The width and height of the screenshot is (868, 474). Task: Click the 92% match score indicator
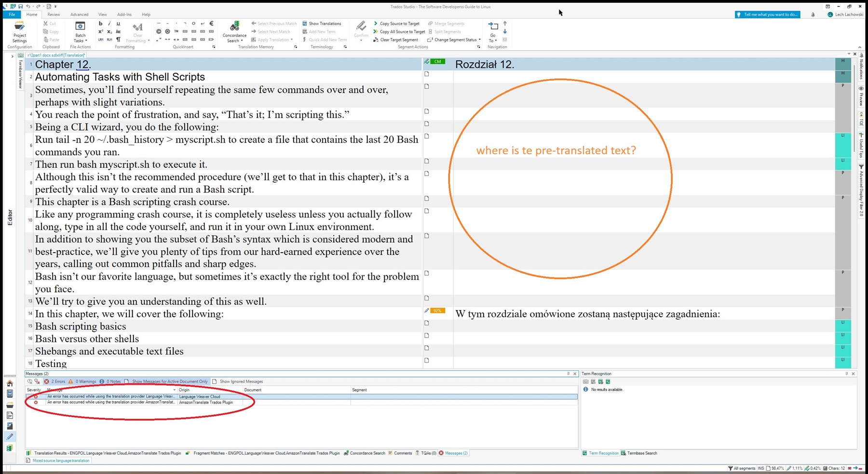pyautogui.click(x=437, y=311)
